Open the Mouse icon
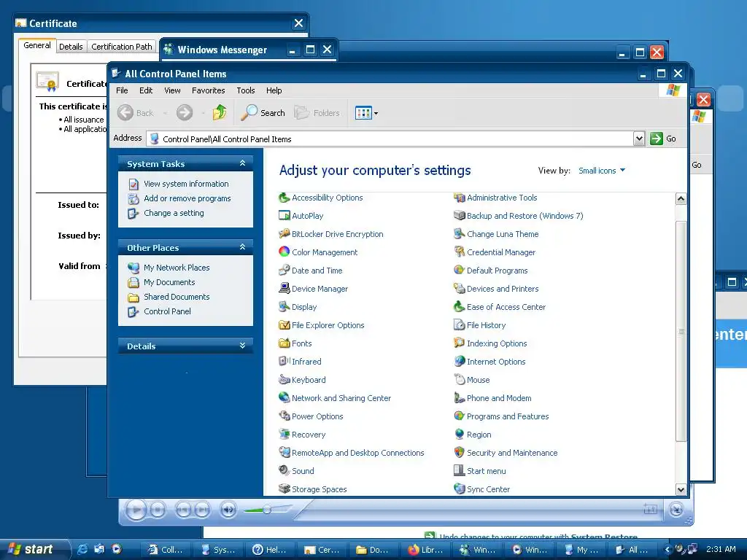This screenshot has width=747, height=560. click(460, 380)
